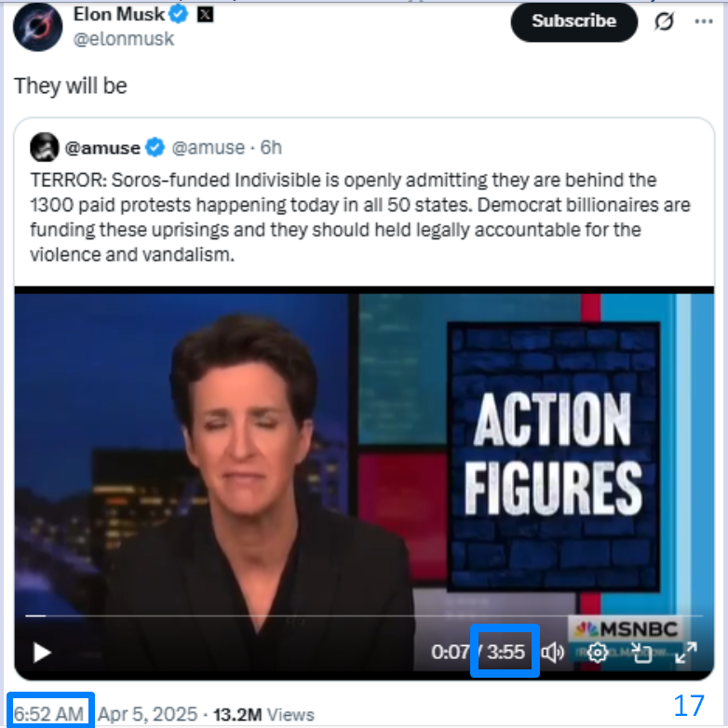Image resolution: width=728 pixels, height=728 pixels.
Task: Click the quoted post text about Indivisible
Action: coord(360,217)
